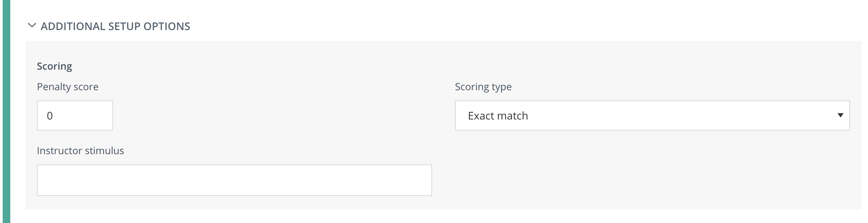Click the chevron beside ADDITIONAL SETUP OPTIONS
This screenshot has height=223, width=868.
(32, 26)
